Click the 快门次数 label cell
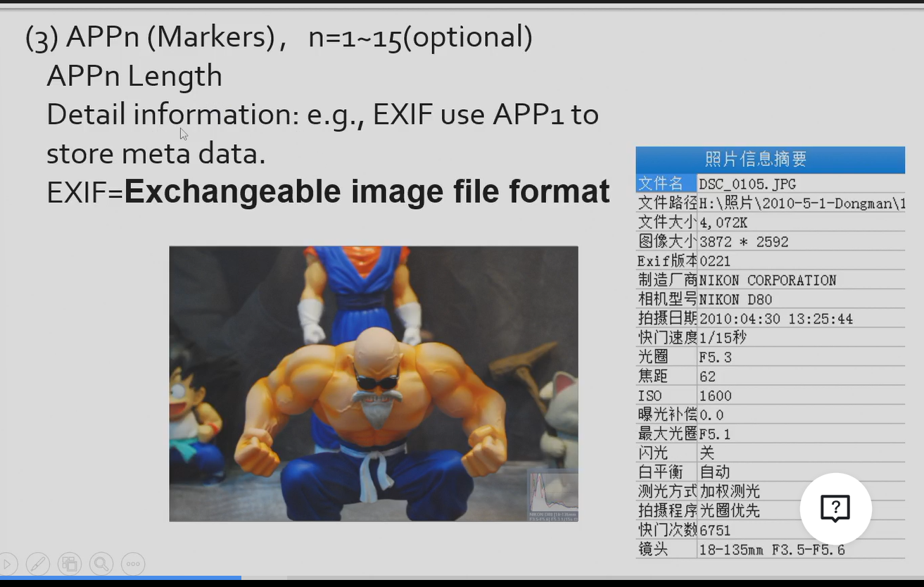924x587 pixels. pyautogui.click(x=667, y=530)
